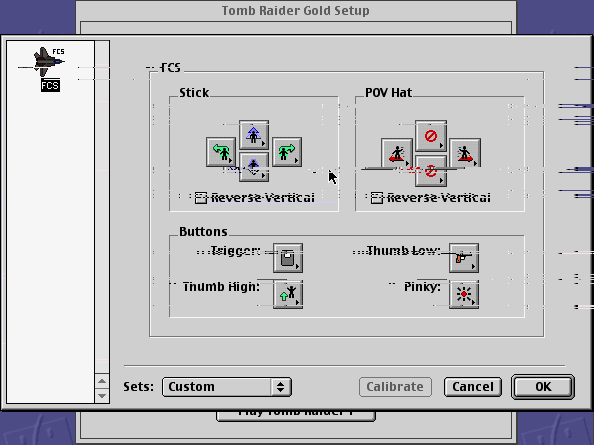Click the Stick turn-left icon
The image size is (594, 445).
pyautogui.click(x=221, y=152)
